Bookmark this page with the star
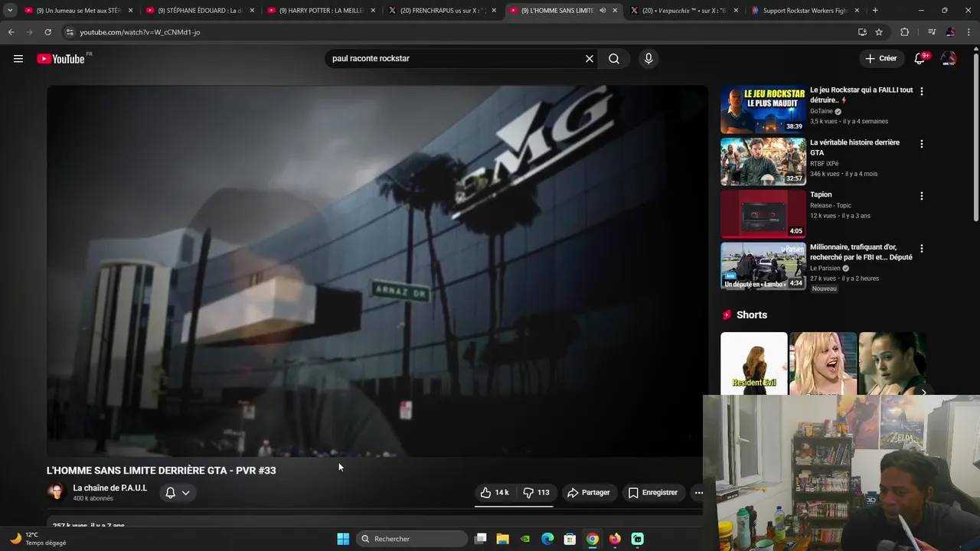The image size is (980, 551). [x=879, y=32]
